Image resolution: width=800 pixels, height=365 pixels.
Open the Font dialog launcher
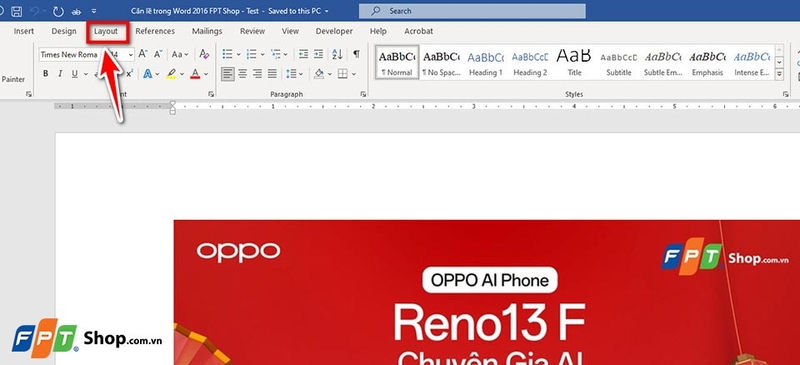coord(211,94)
